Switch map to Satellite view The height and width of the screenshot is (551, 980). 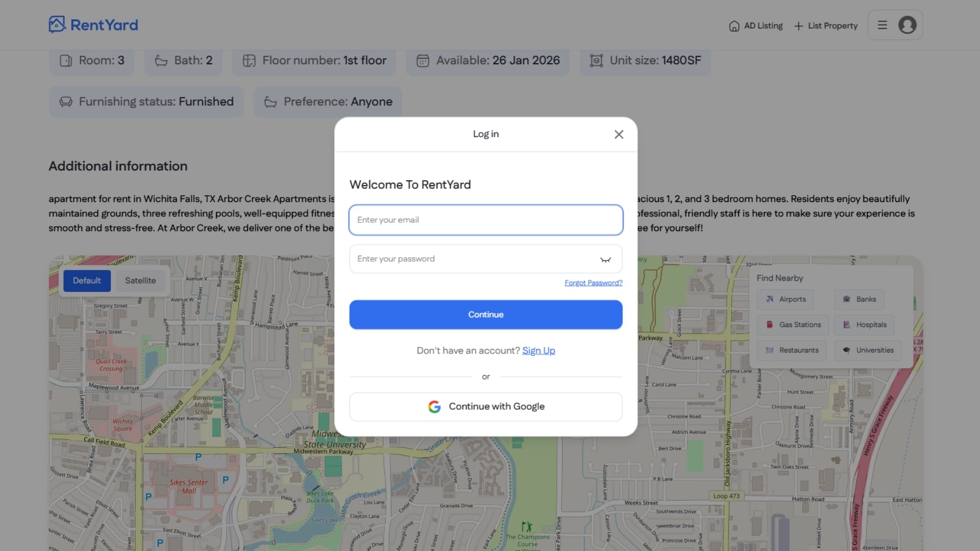[x=140, y=281]
